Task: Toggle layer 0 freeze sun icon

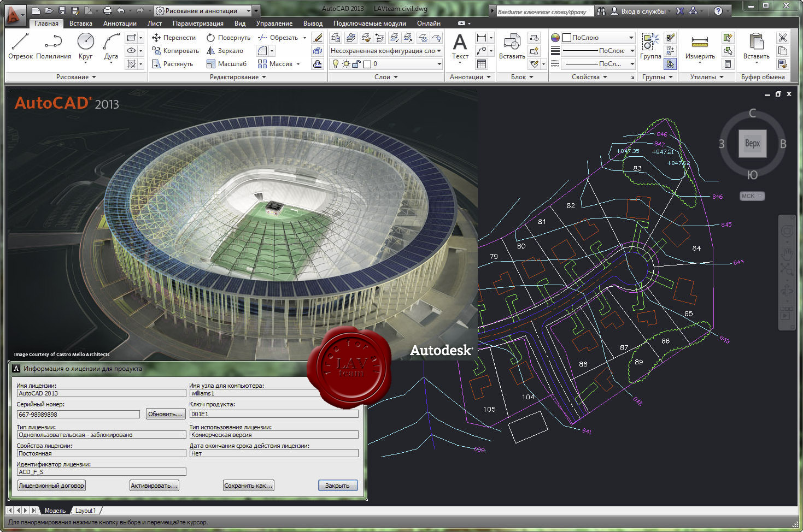Action: coord(346,64)
